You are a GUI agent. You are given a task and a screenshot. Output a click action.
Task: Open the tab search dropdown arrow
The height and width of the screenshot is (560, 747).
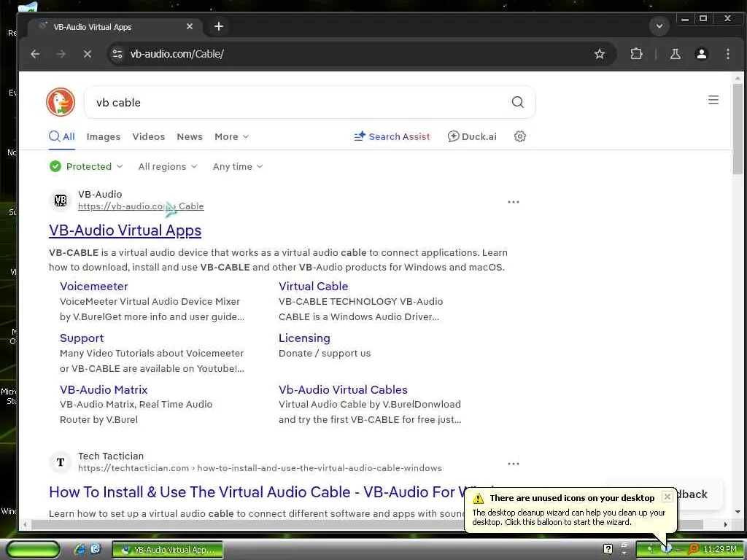659,26
